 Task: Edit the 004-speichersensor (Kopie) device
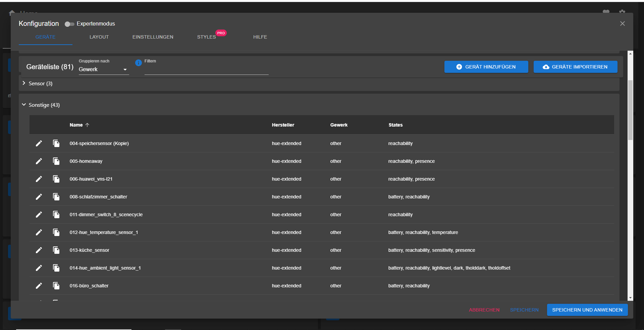click(39, 143)
